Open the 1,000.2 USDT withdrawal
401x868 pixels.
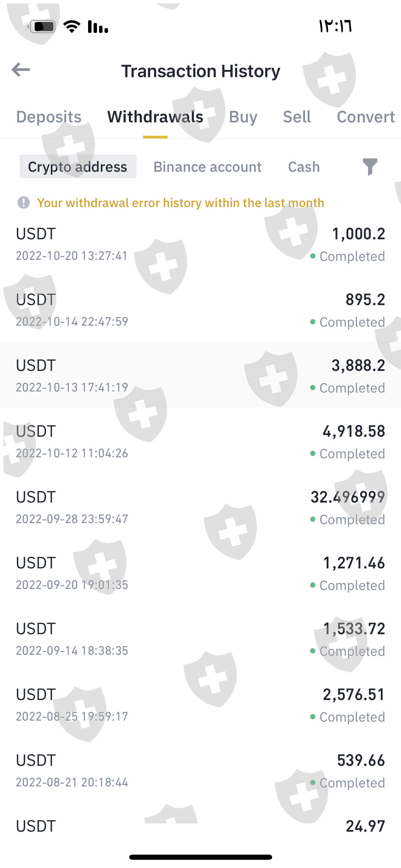(200, 244)
